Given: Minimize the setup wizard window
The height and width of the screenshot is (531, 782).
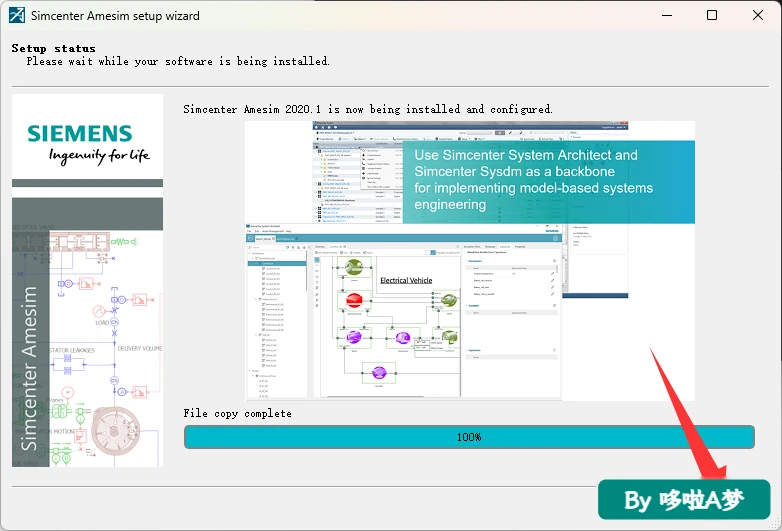Looking at the screenshot, I should point(667,15).
